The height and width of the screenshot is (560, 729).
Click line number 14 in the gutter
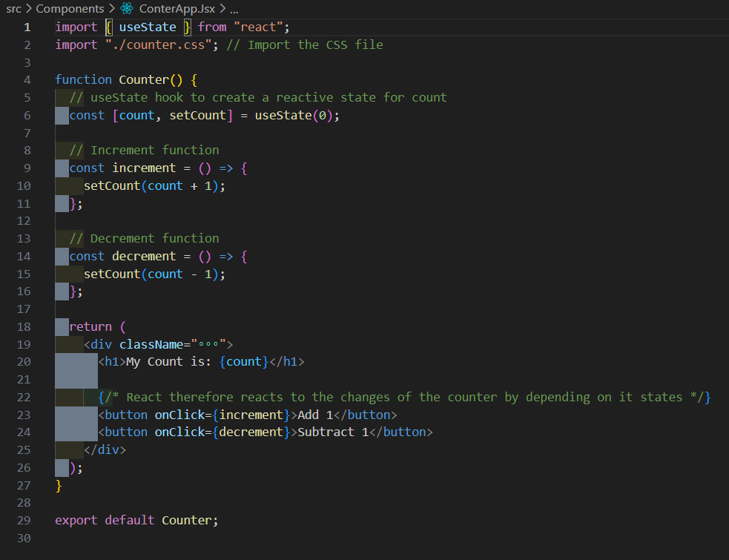[24, 257]
